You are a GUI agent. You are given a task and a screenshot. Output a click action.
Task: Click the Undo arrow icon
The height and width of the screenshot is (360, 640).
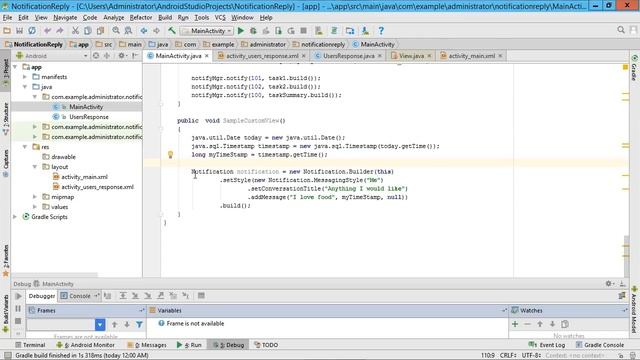point(47,31)
